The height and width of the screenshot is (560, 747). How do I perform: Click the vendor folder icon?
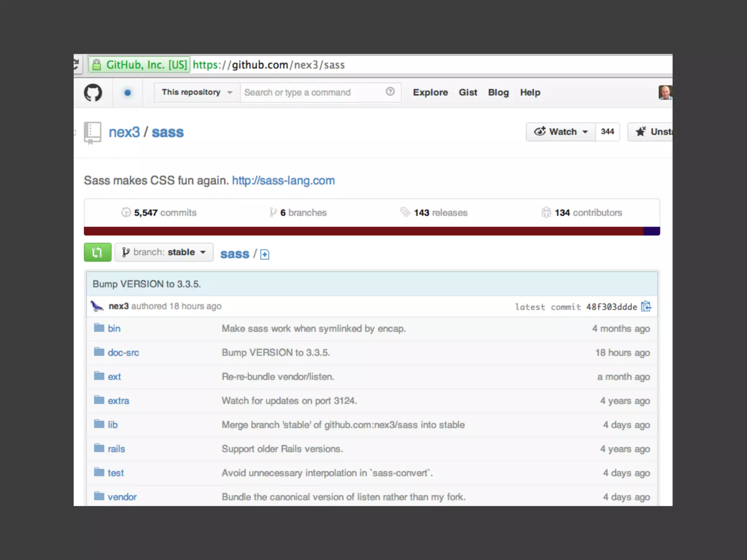click(x=99, y=496)
